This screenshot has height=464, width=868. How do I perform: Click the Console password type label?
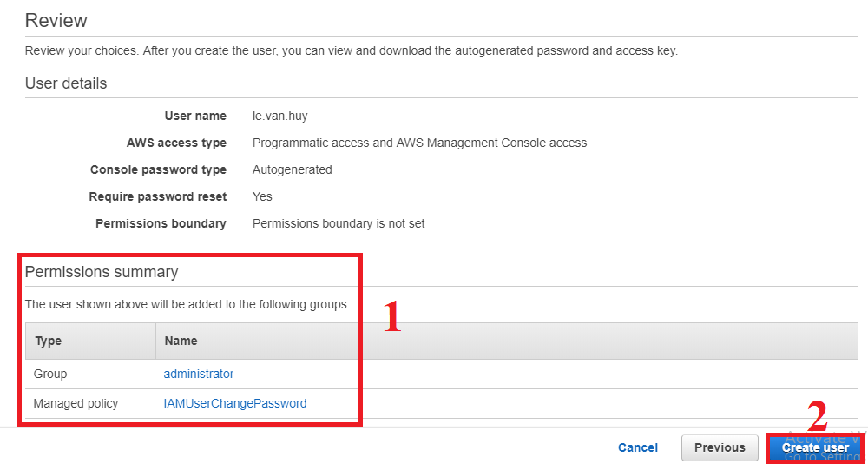(x=158, y=169)
